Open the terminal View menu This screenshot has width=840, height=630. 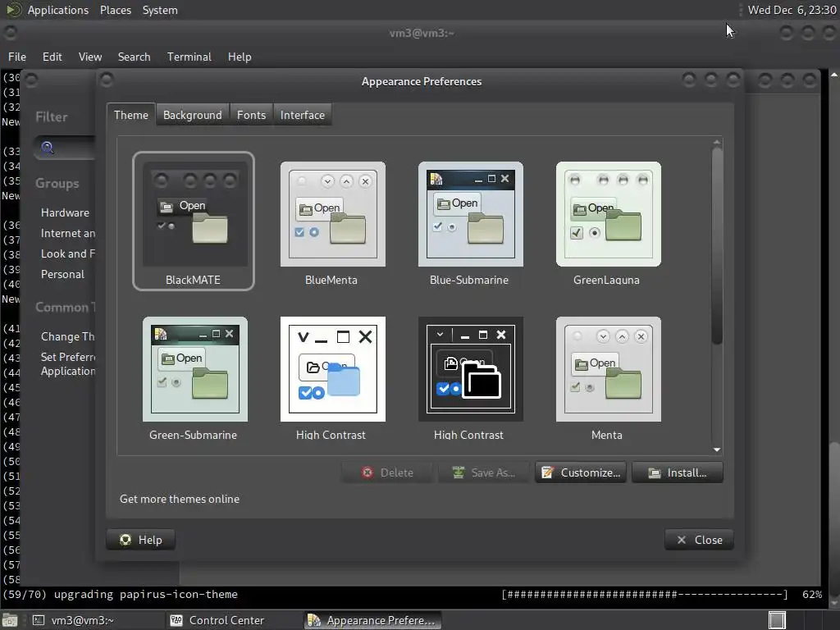[90, 57]
